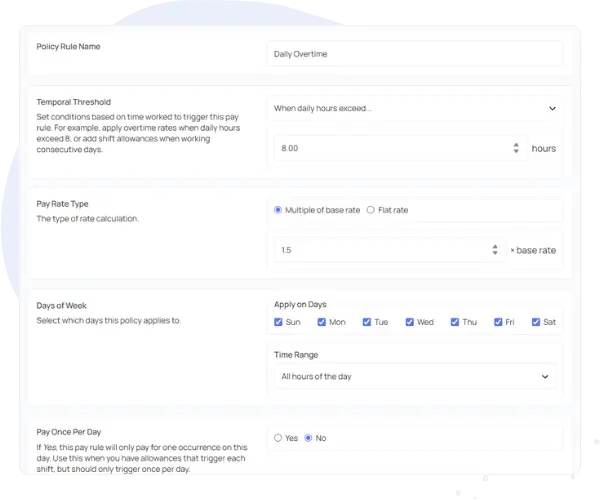Click the 'Pay Rate Type' heading text
This screenshot has height=500, width=600.
[x=62, y=204]
